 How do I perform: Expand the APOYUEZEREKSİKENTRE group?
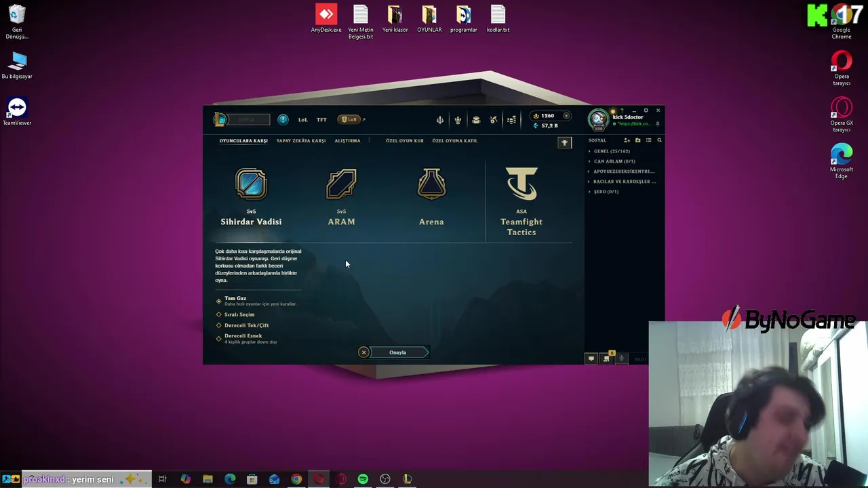(x=621, y=171)
